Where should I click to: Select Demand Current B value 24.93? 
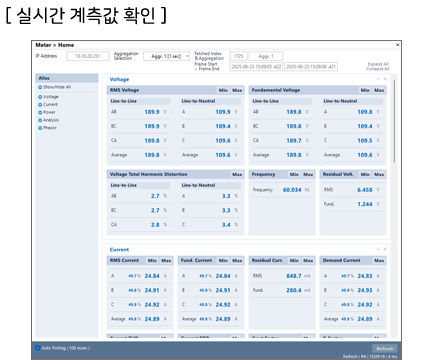coord(365,290)
